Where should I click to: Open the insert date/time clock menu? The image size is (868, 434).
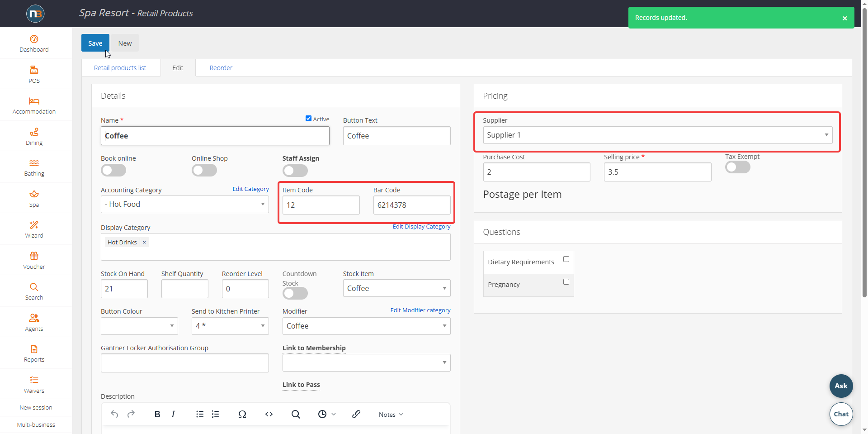click(327, 414)
